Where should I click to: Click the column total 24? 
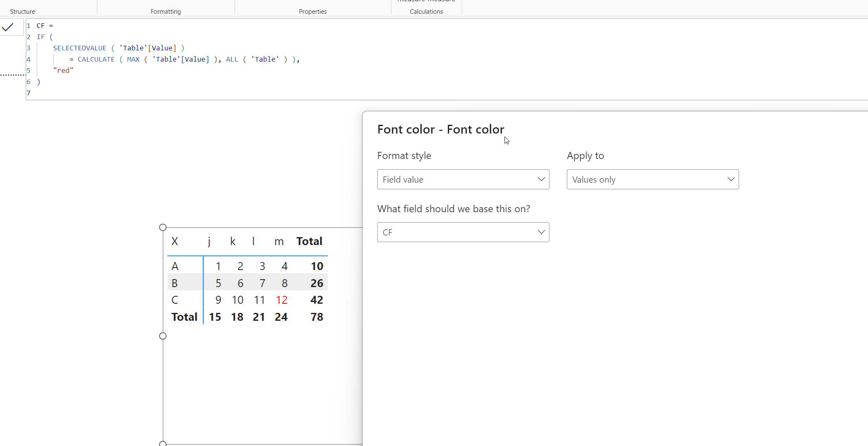[281, 317]
